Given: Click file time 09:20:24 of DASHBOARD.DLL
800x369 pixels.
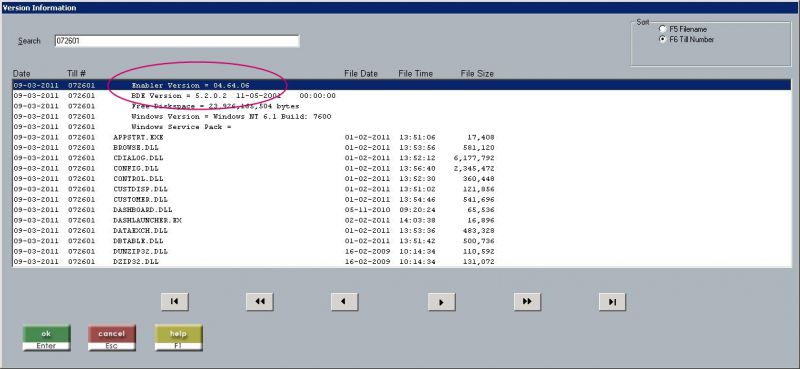Looking at the screenshot, I should 417,210.
